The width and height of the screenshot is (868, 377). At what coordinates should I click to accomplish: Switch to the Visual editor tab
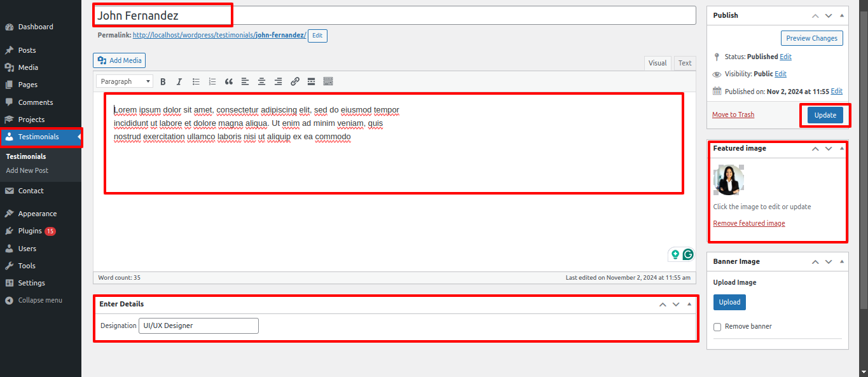pos(658,63)
